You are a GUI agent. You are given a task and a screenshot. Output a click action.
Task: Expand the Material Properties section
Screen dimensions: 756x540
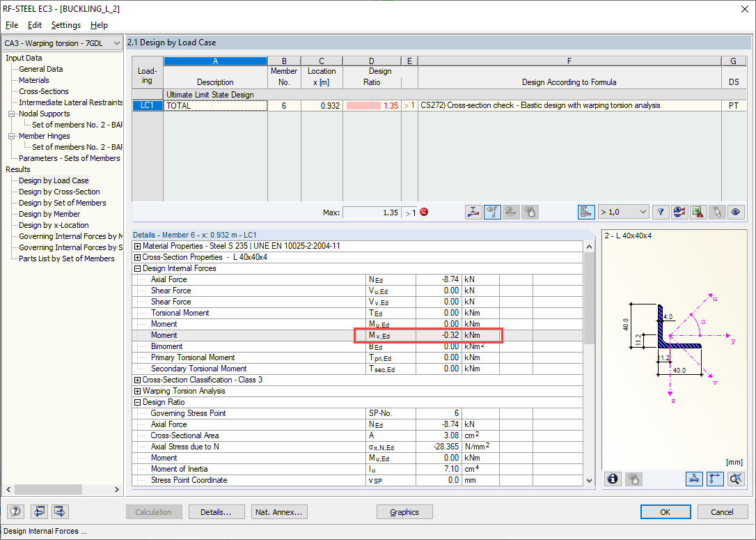137,246
